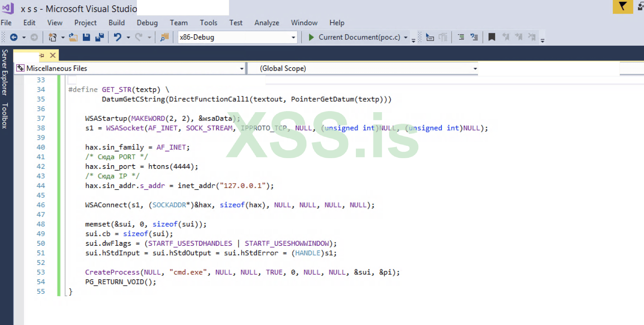The height and width of the screenshot is (325, 644).
Task: Undo the last action via the toolbar icon
Action: pyautogui.click(x=117, y=37)
